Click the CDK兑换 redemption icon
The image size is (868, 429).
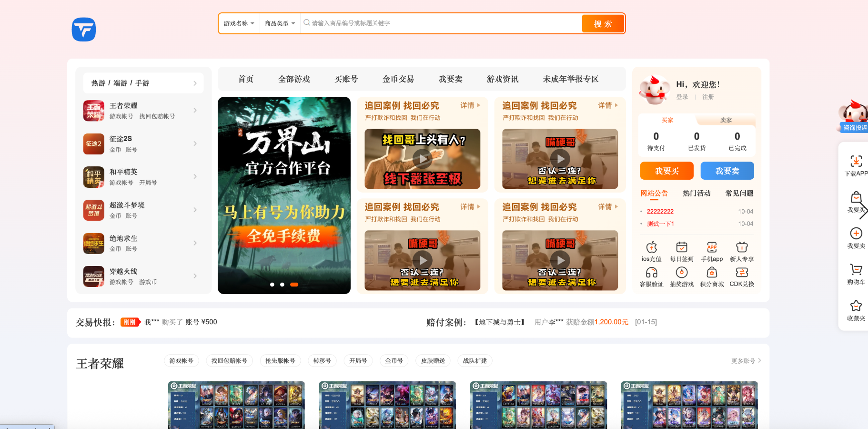tap(742, 276)
